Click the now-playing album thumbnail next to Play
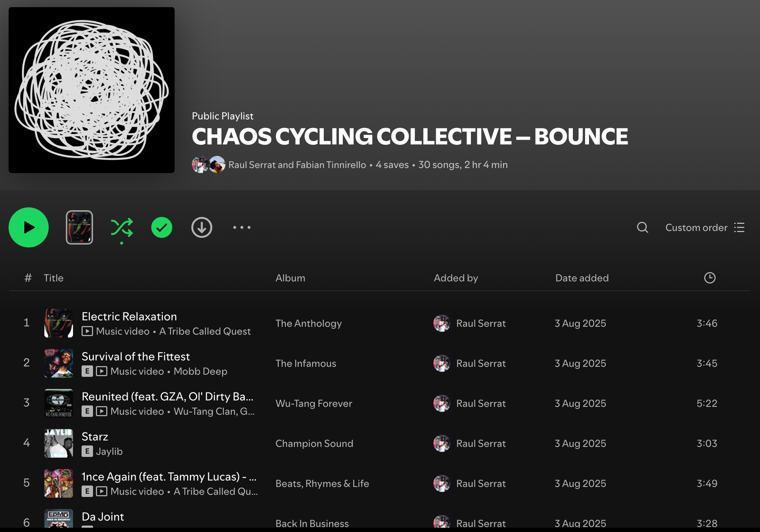This screenshot has width=760, height=532. tap(79, 227)
